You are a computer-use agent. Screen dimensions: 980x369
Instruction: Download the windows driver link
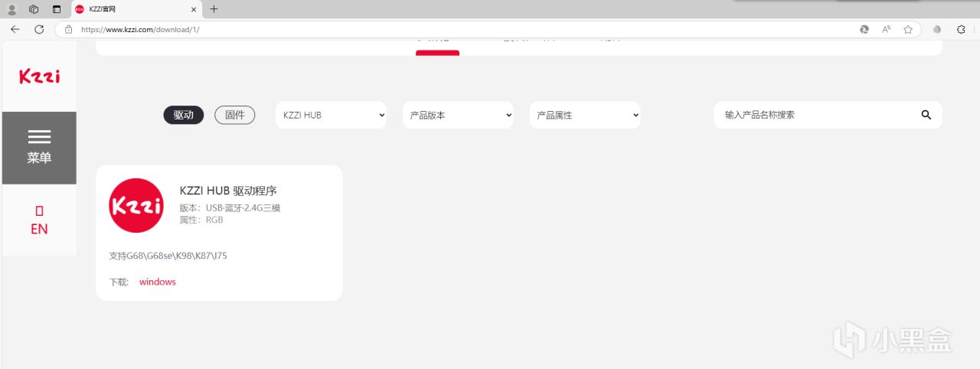click(158, 282)
